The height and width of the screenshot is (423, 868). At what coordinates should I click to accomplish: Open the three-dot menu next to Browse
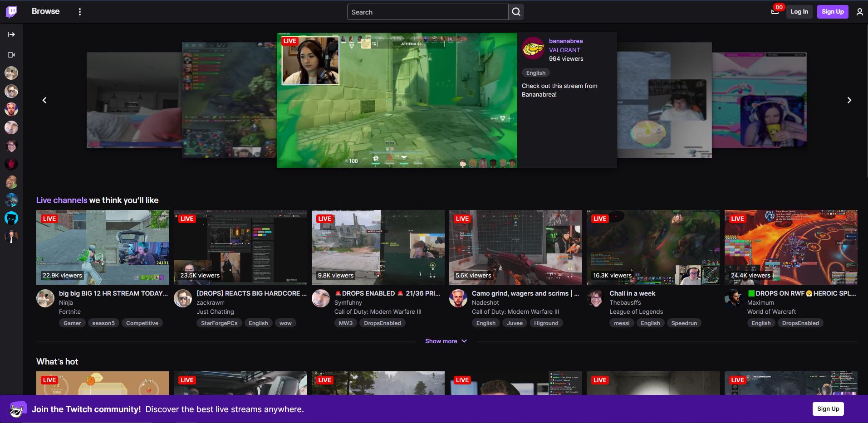click(80, 11)
